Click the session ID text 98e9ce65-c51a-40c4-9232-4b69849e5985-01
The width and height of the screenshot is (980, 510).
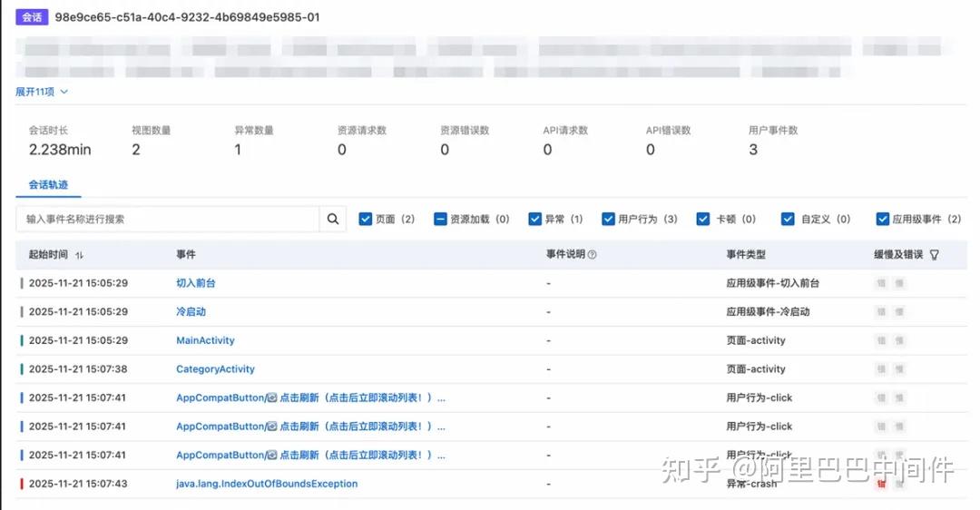[188, 17]
